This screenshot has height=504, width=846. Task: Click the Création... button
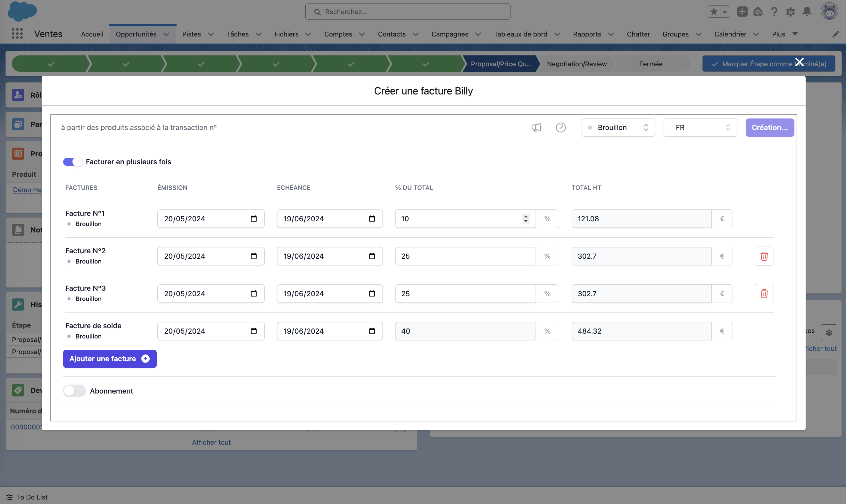tap(769, 127)
